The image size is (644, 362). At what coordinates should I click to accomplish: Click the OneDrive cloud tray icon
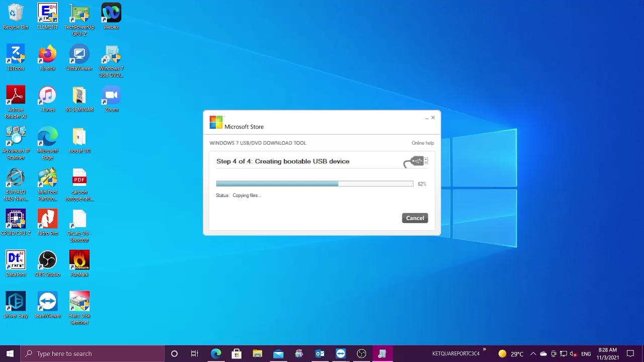click(x=543, y=353)
